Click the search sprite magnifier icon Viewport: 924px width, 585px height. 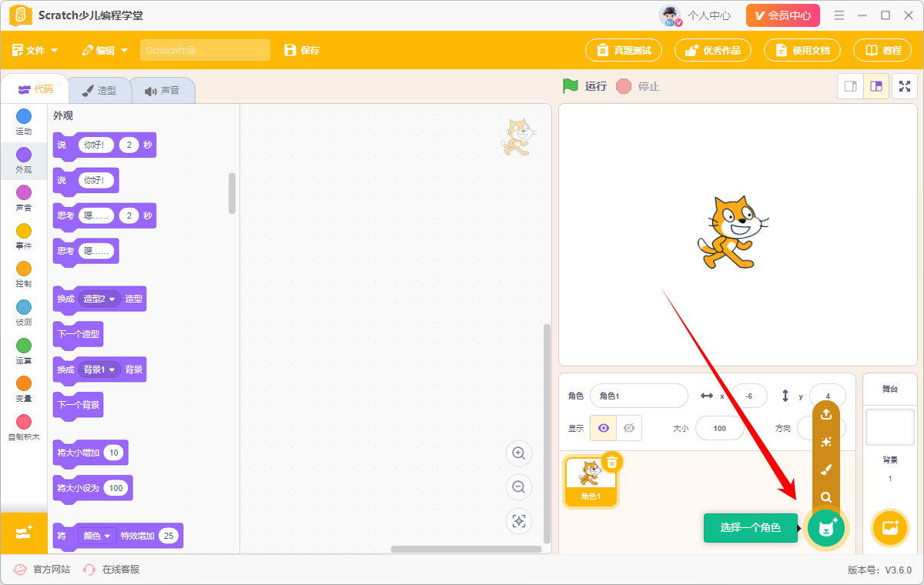826,497
